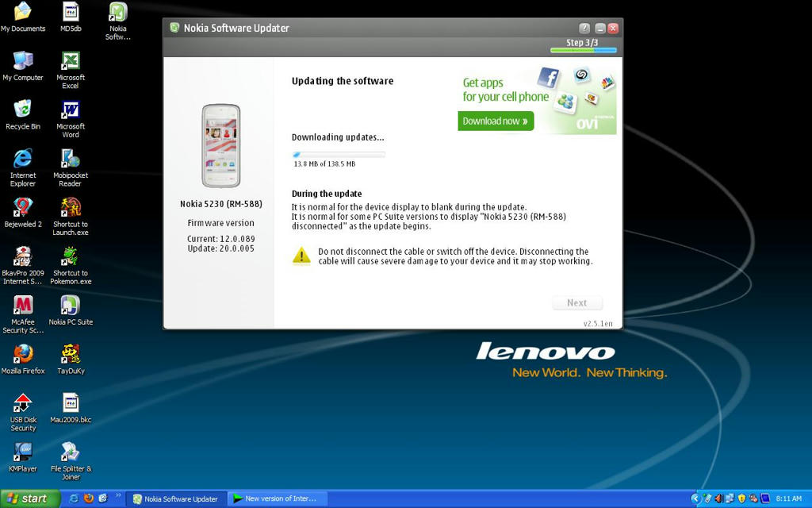Click the Start button
This screenshot has height=508, width=812.
click(x=29, y=498)
